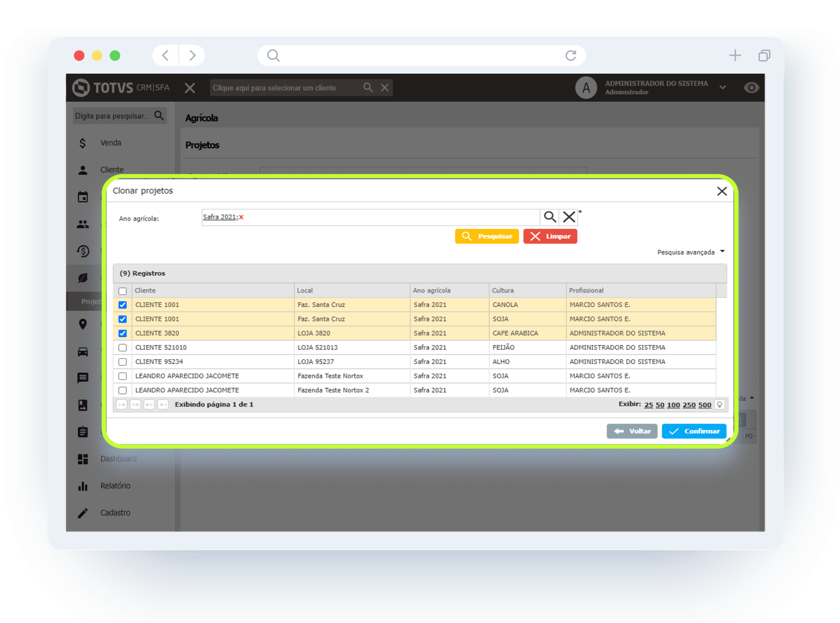Check the Fazenda Teste Nortox 2 row checkbox
This screenshot has width=840, height=623.
coord(122,390)
